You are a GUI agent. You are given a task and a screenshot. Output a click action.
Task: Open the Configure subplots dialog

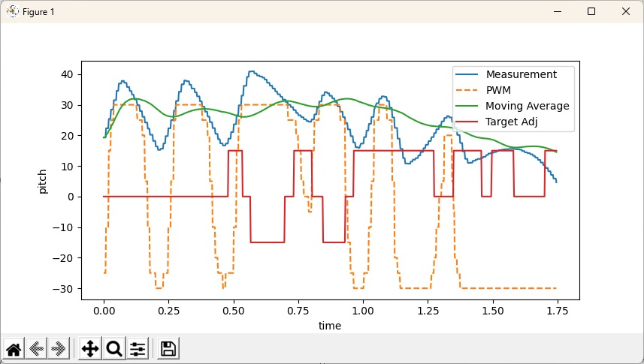pos(138,348)
